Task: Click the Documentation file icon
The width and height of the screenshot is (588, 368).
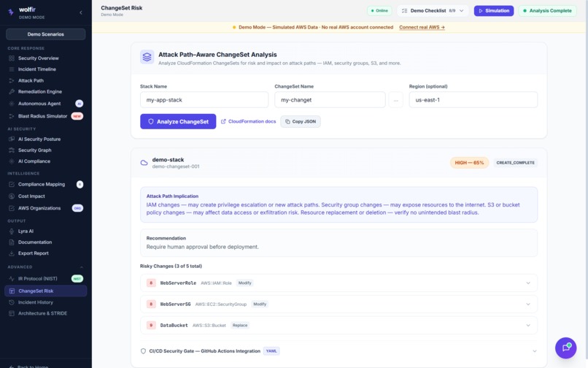Action: [x=12, y=242]
